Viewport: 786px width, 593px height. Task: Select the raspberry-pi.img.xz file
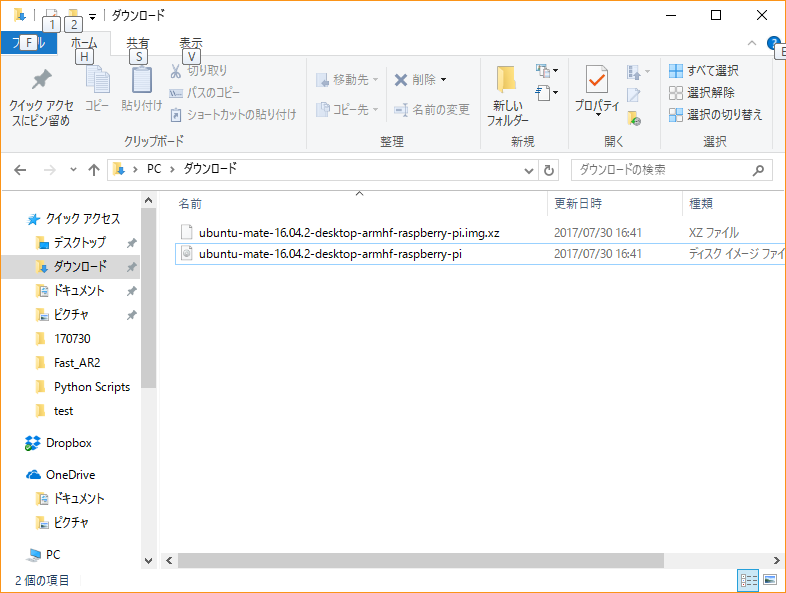[x=480, y=233]
